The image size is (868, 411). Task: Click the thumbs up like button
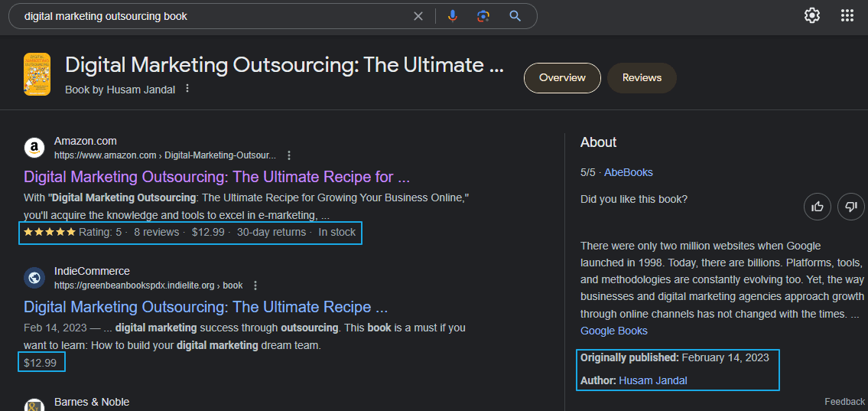tap(818, 207)
